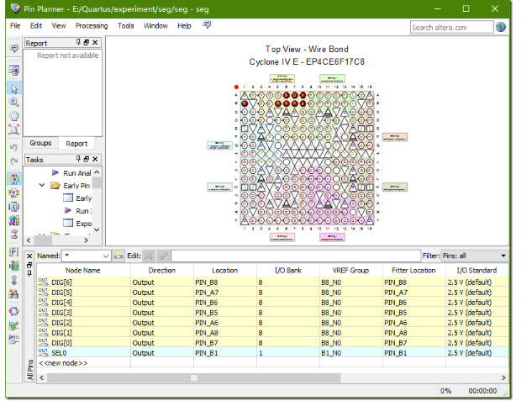
Task: Click the pin table's horizontal scrollbar thumb
Action: 194,378
